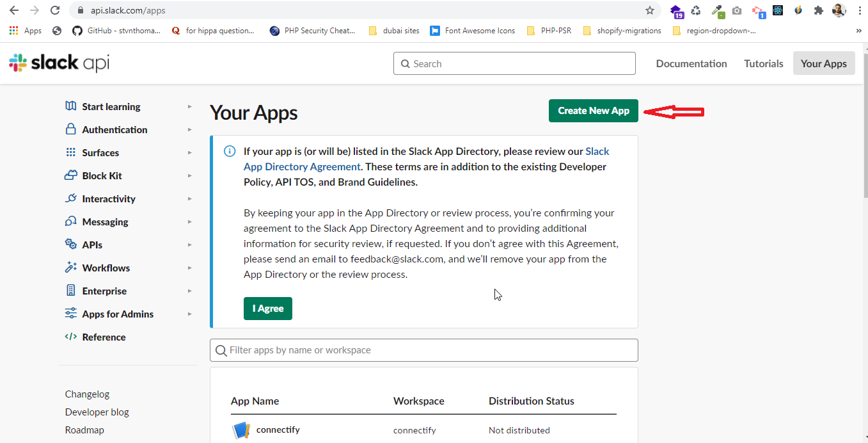Image resolution: width=868 pixels, height=443 pixels.
Task: Click the Workflows wand icon
Action: point(71,268)
